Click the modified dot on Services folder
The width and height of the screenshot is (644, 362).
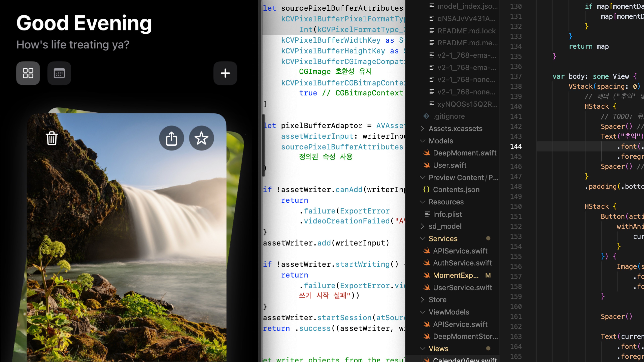click(x=488, y=238)
